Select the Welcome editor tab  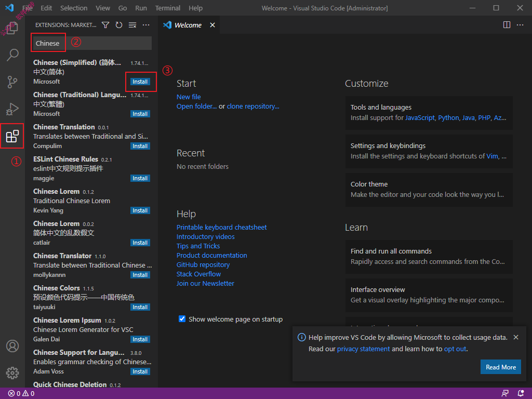[x=189, y=25]
